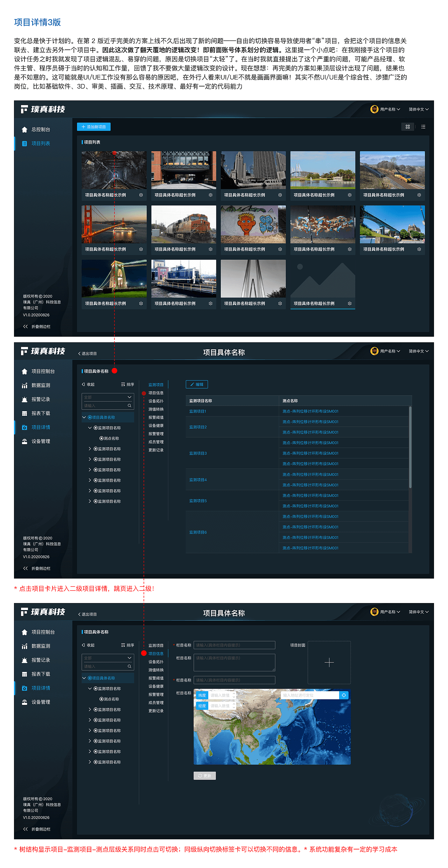Click 退出项目 link in map screen header
This screenshot has width=448, height=868.
(87, 614)
